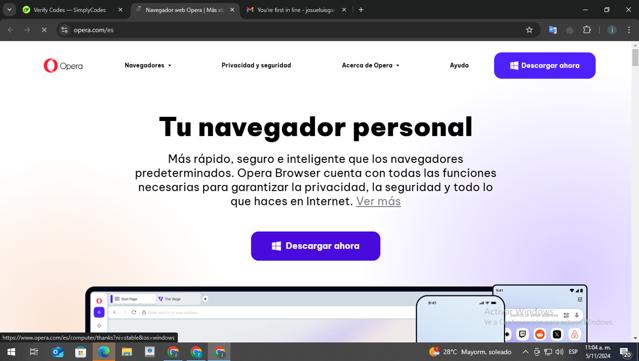The image size is (639, 361).
Task: Go forward with the forward arrow
Action: tap(27, 30)
